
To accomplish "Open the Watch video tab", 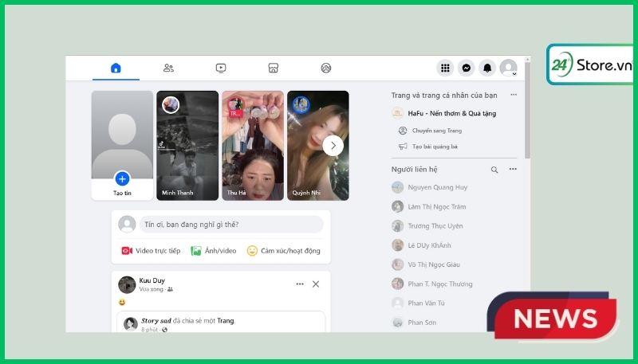I will [221, 68].
